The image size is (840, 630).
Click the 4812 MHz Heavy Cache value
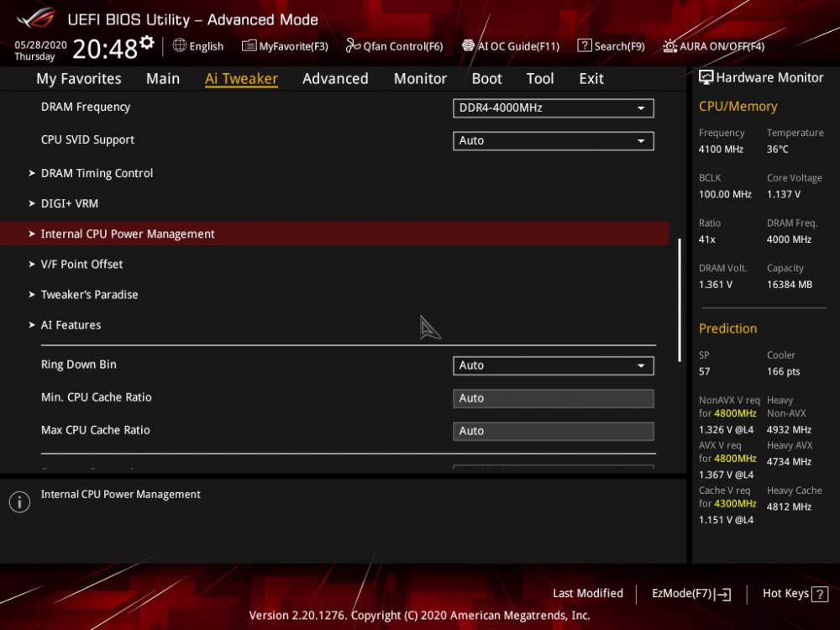click(789, 507)
